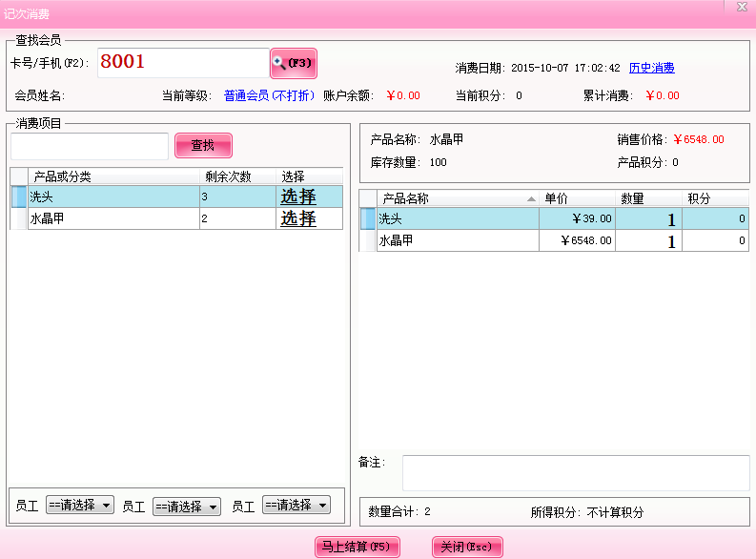This screenshot has width=756, height=559.
Task: Click the 不计算积分 points text
Action: coord(615,512)
